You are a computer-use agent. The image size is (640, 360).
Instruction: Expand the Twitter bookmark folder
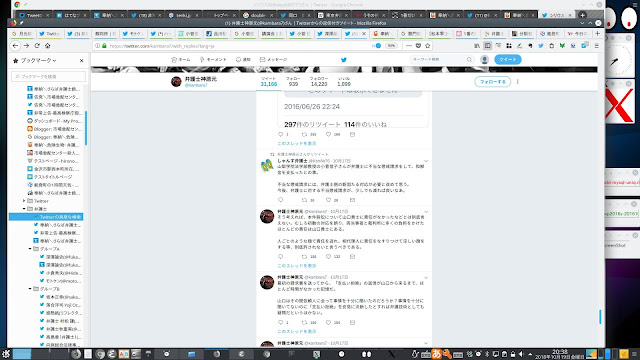pos(24,201)
